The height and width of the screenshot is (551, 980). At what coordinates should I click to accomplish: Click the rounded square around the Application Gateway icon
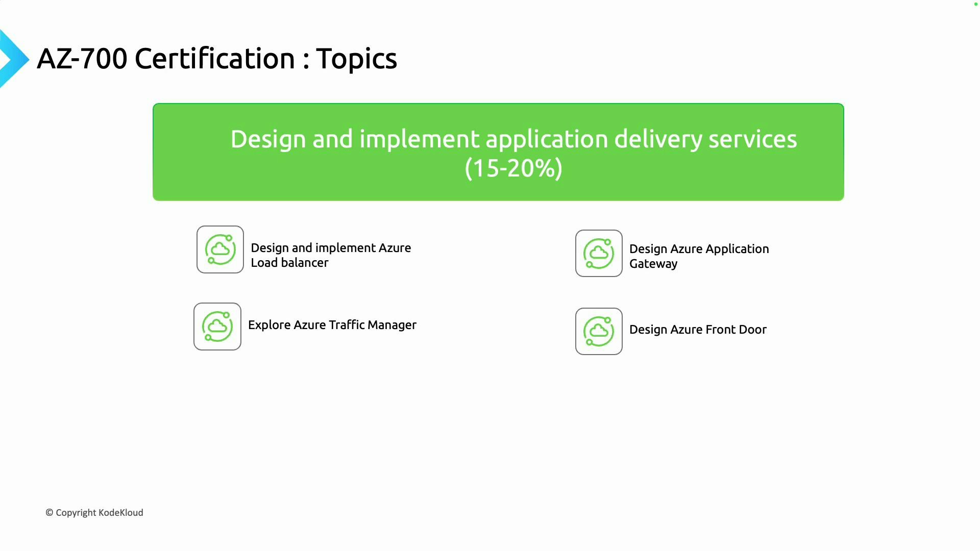click(599, 254)
